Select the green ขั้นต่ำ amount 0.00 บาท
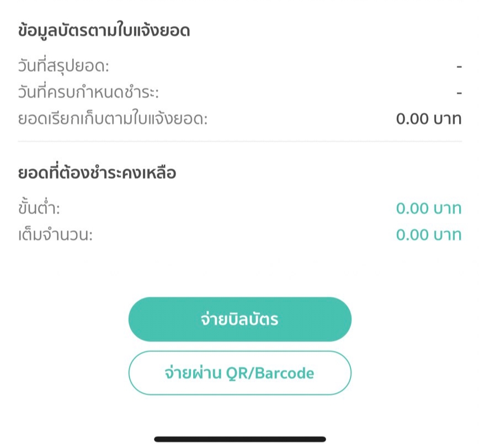Screen dimensions: 479x448 429,209
